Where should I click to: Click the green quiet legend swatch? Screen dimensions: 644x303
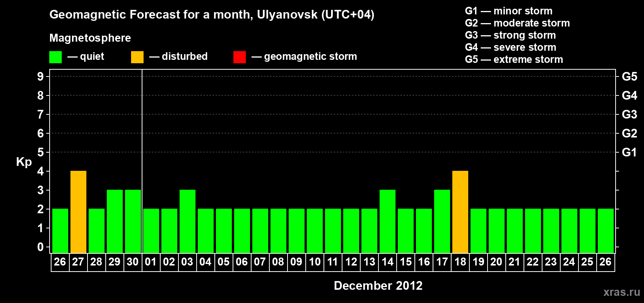coord(55,57)
